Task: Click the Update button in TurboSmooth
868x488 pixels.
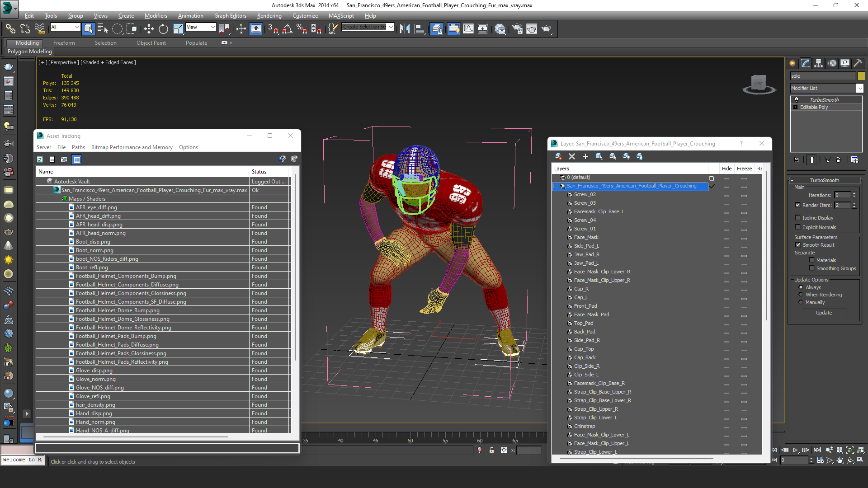Action: 824,313
